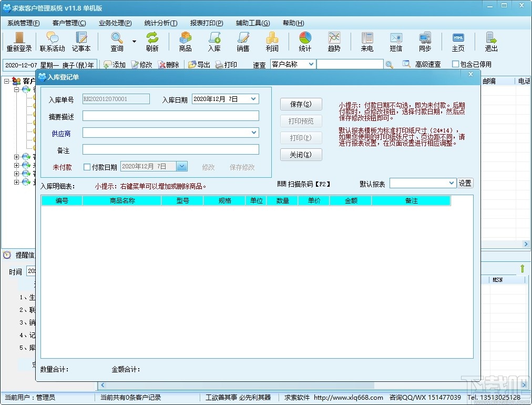
Task: Click the 备注 input field
Action: coord(171,149)
